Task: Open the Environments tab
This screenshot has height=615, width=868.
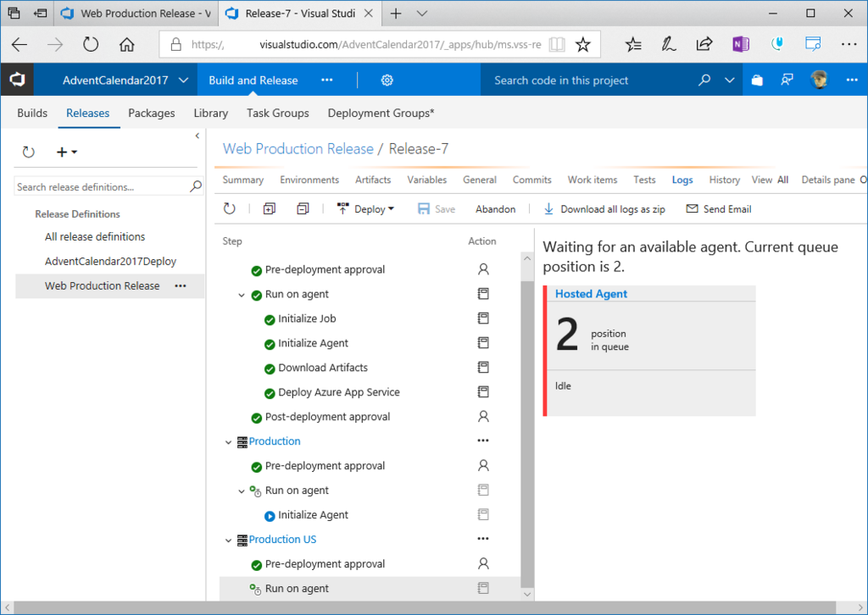Action: tap(309, 180)
